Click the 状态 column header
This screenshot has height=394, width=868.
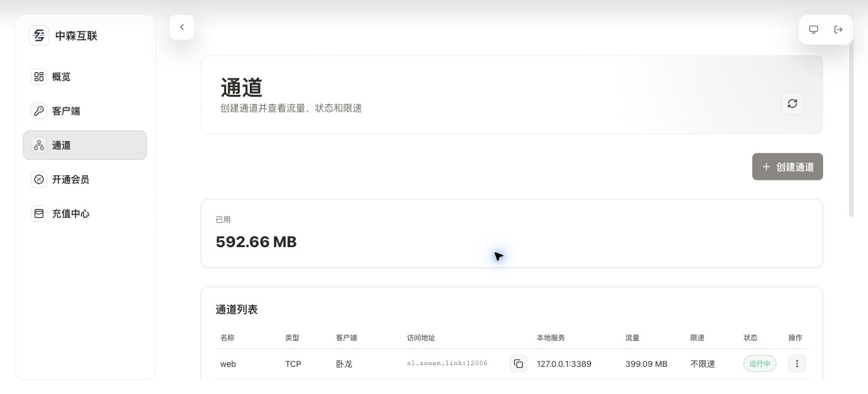pyautogui.click(x=750, y=338)
